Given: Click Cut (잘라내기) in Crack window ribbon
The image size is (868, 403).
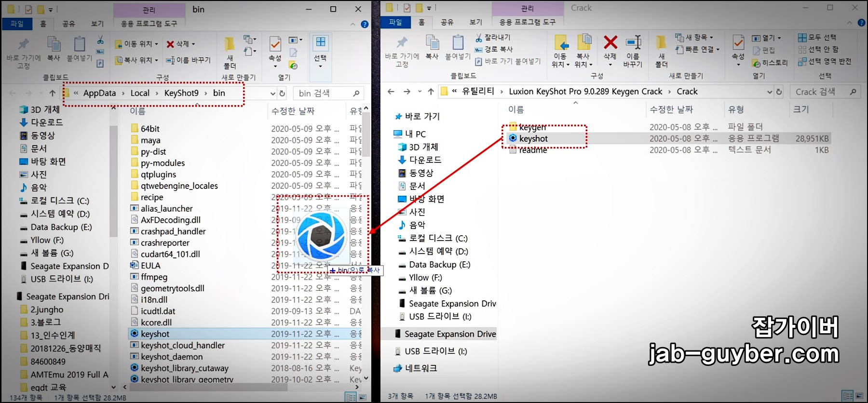Looking at the screenshot, I should point(493,37).
